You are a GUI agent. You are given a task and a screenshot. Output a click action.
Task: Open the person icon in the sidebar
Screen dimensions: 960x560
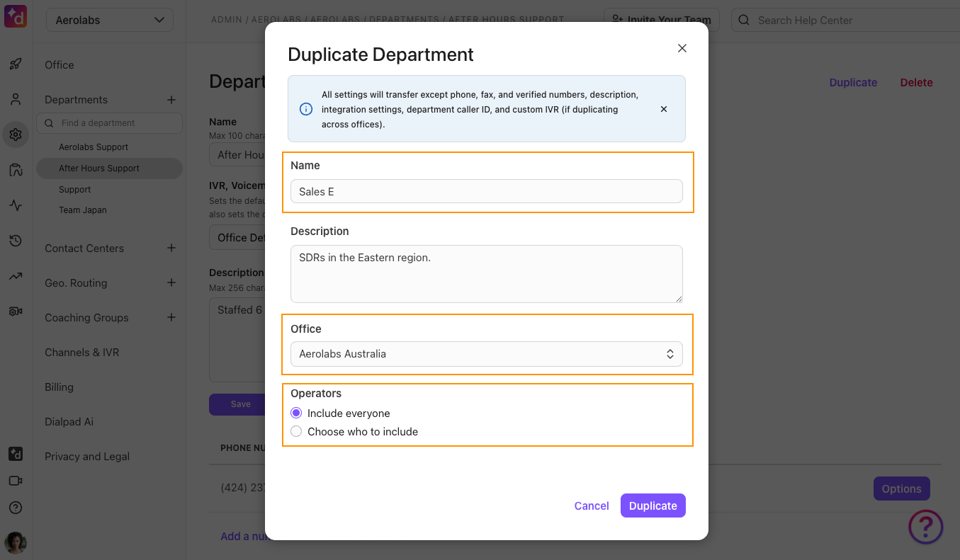[16, 99]
